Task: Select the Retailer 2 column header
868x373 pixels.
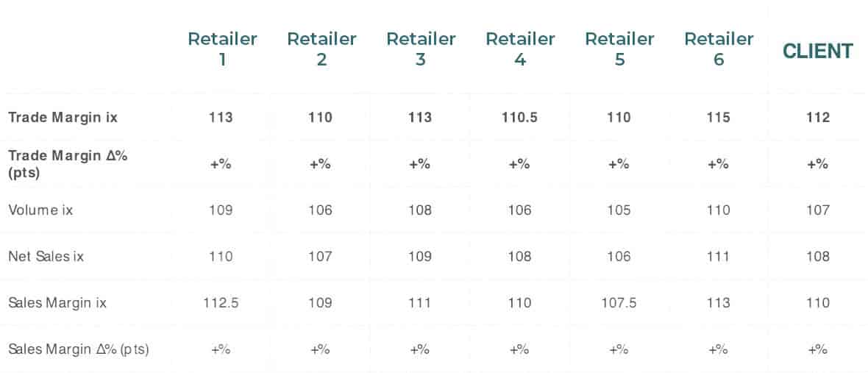Action: pyautogui.click(x=321, y=49)
